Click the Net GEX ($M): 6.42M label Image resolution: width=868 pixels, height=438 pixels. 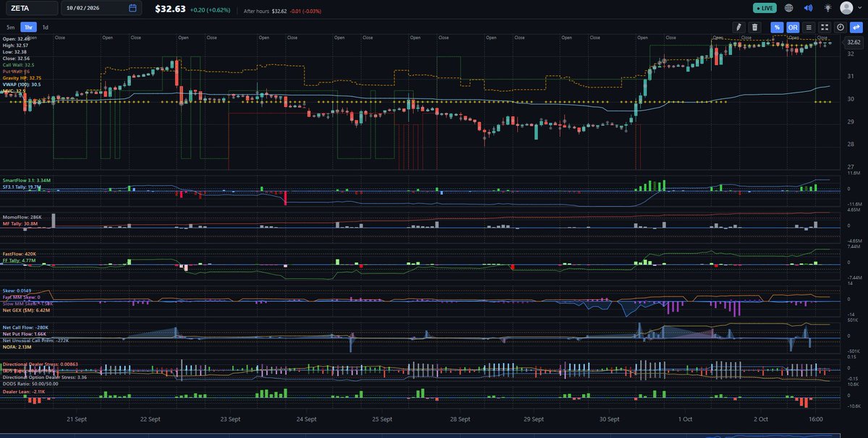(x=26, y=310)
